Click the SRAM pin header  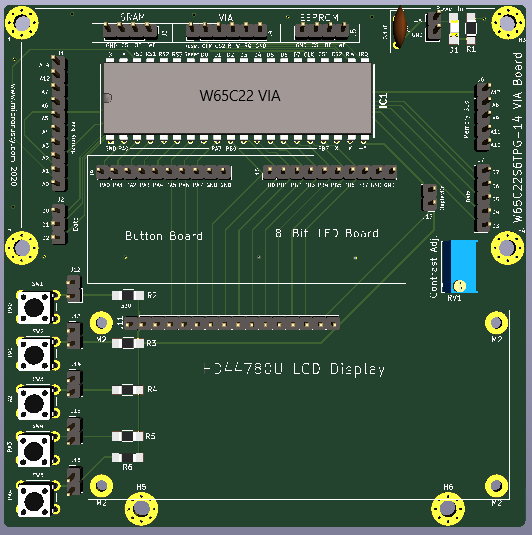pos(130,31)
